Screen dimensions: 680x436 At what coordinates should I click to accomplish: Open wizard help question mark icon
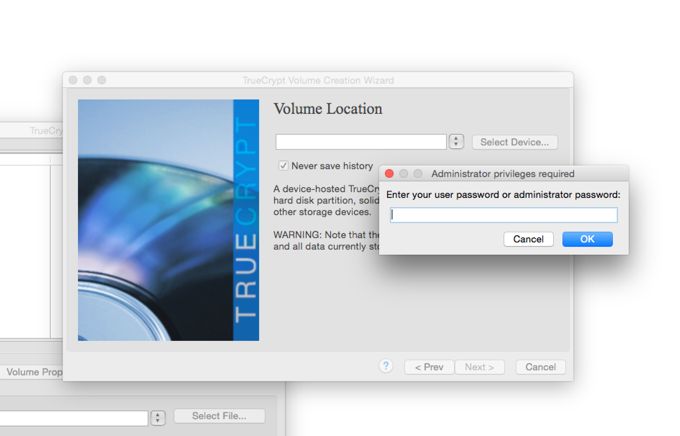[386, 366]
